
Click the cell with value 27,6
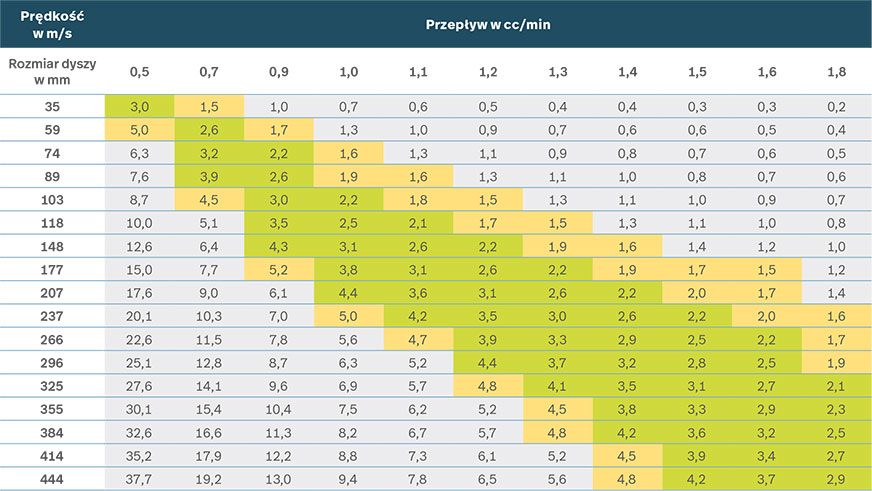pyautogui.click(x=139, y=385)
